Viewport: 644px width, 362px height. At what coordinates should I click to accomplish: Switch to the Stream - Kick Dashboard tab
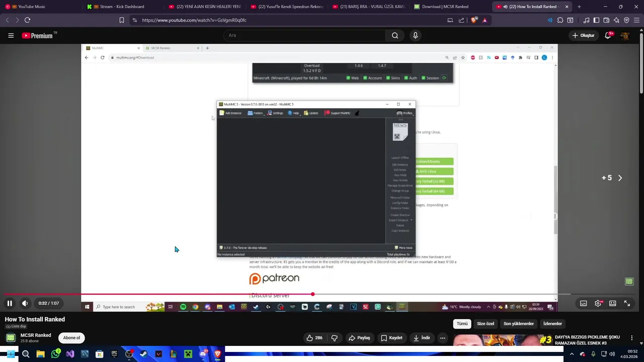point(122,7)
